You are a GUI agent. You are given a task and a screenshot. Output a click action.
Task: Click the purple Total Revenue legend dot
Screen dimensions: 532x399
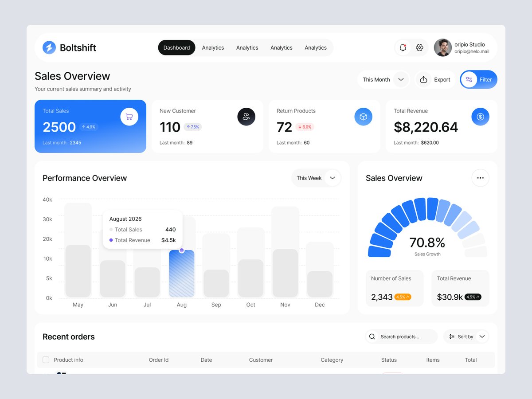coord(111,240)
